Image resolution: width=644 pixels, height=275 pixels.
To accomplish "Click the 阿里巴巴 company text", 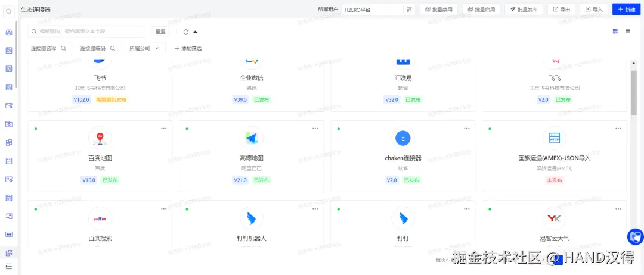I will tap(252, 168).
